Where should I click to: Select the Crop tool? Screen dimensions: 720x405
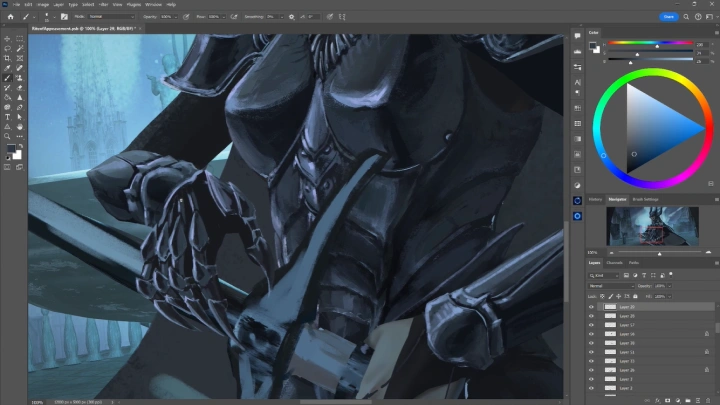click(7, 58)
